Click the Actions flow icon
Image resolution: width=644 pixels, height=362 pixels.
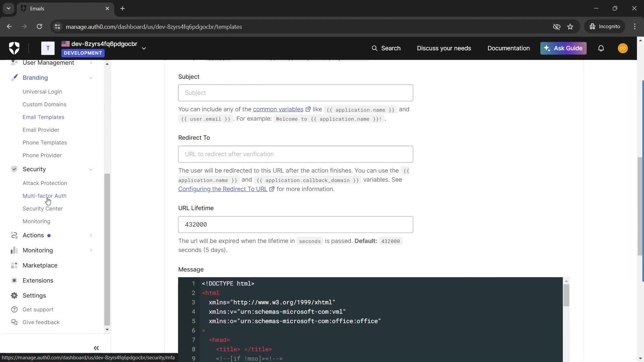coord(14,235)
